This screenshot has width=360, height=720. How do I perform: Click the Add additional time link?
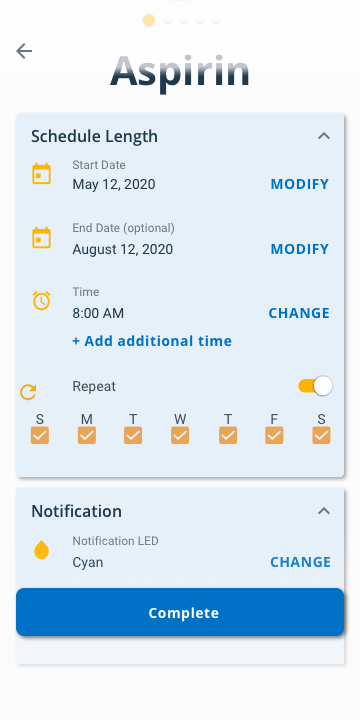(x=152, y=341)
